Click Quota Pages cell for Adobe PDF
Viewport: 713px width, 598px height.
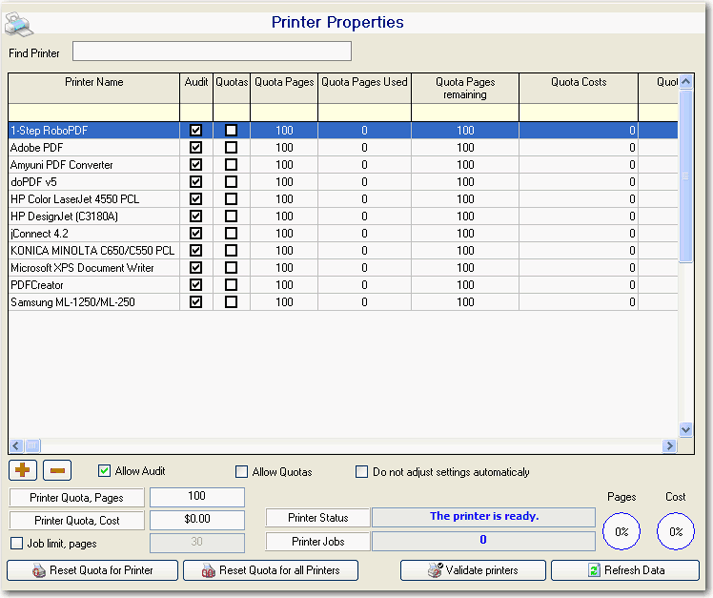tap(284, 148)
